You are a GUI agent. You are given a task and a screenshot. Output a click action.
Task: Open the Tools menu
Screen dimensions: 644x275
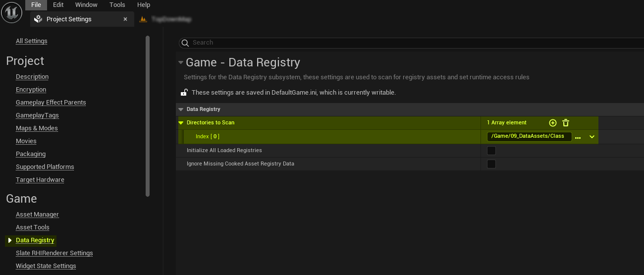coord(117,5)
